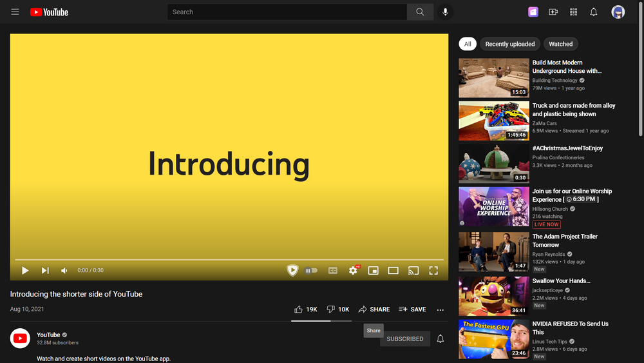Open the Create video menu

pyautogui.click(x=553, y=12)
